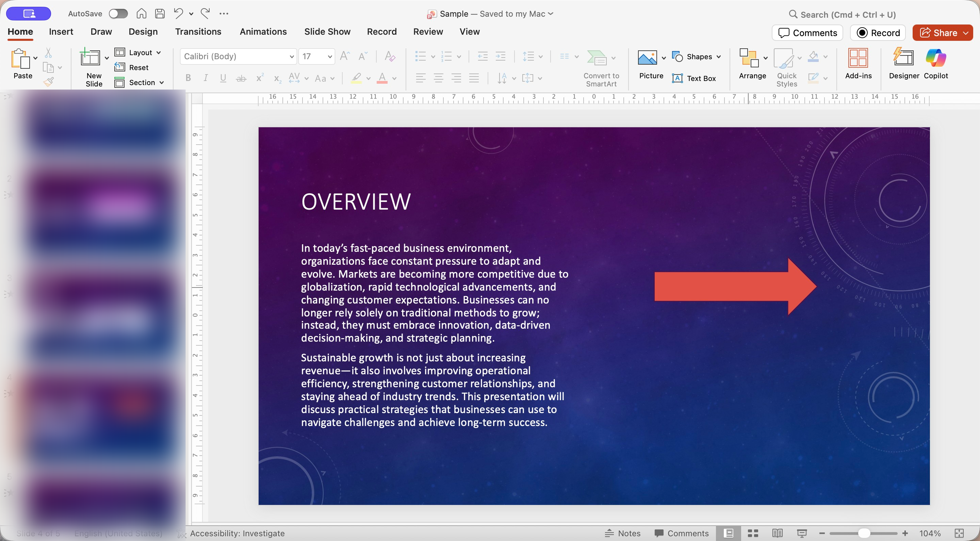Screen dimensions: 980x541
Task: Insert a Text Box
Action: tap(694, 78)
